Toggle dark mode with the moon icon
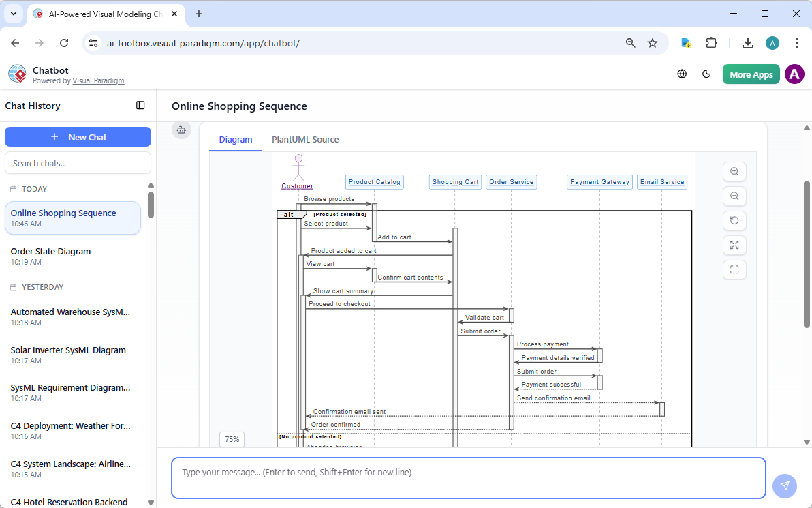 pos(706,74)
